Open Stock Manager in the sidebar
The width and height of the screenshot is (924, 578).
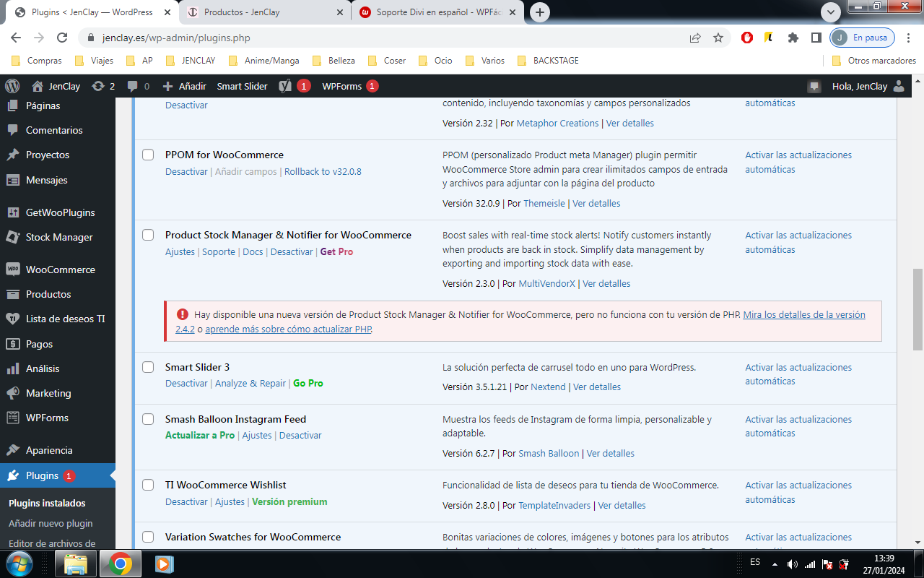(x=58, y=237)
